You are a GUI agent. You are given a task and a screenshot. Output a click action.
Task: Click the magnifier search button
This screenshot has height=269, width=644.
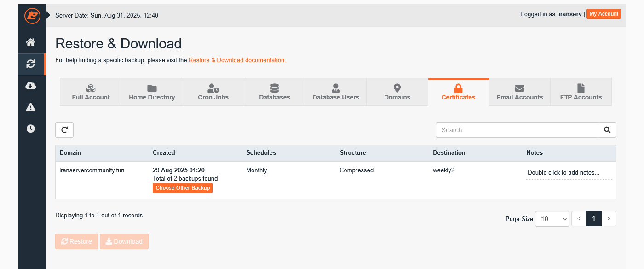(x=607, y=130)
